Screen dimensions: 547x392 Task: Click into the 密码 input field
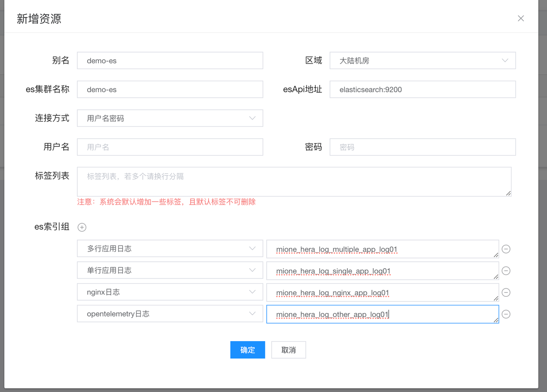(423, 147)
